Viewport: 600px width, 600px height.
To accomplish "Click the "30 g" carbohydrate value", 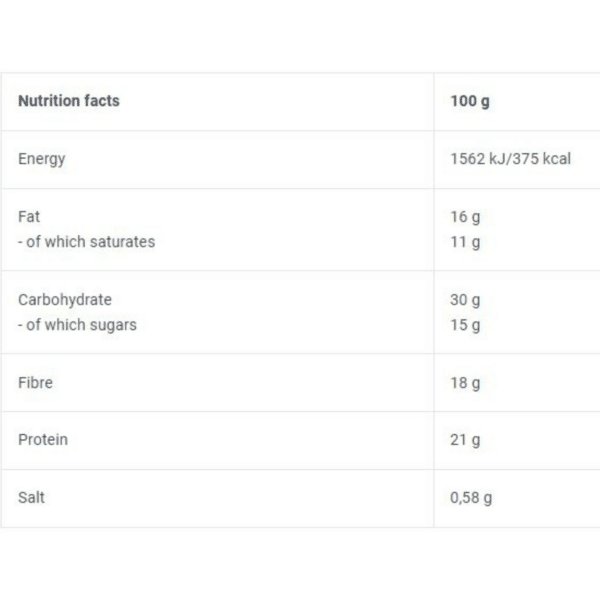I will [x=466, y=300].
